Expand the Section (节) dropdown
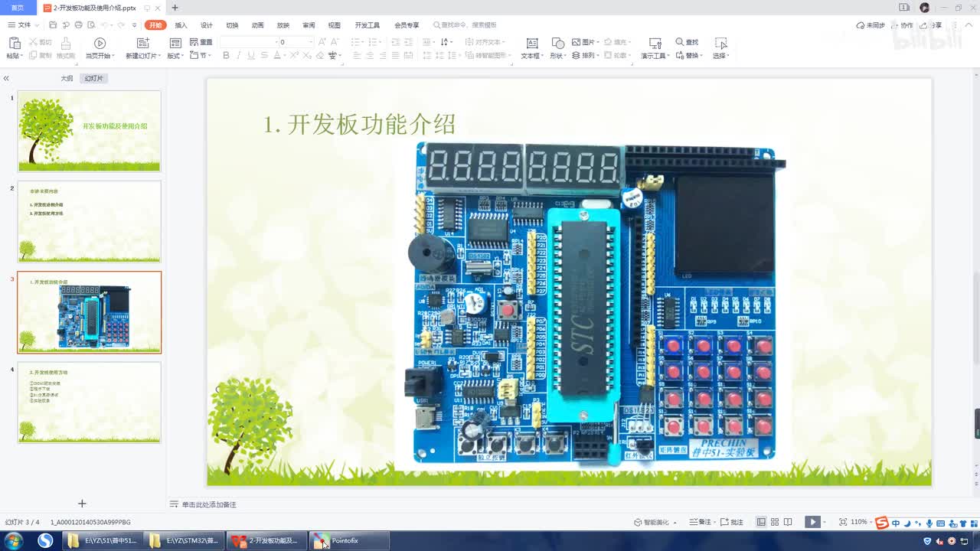980x551 pixels. [x=201, y=55]
